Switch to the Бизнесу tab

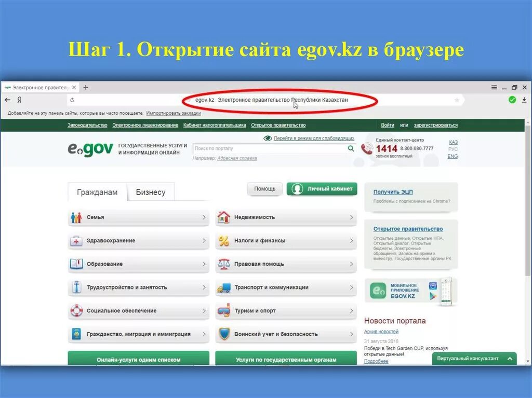(151, 192)
